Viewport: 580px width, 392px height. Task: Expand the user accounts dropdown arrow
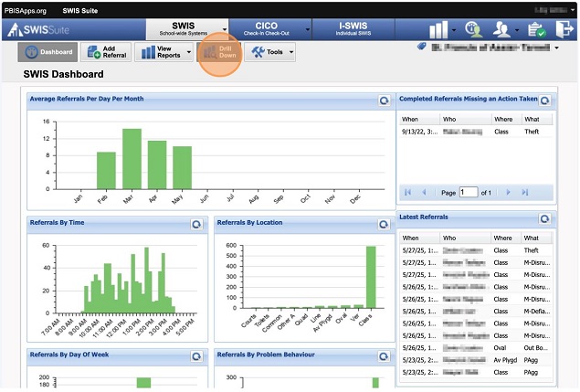[x=517, y=29]
